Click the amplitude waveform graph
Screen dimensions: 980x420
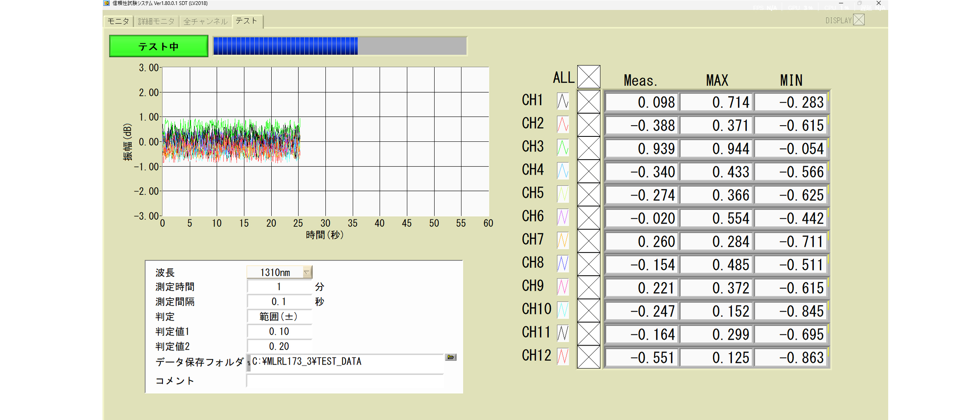325,142
